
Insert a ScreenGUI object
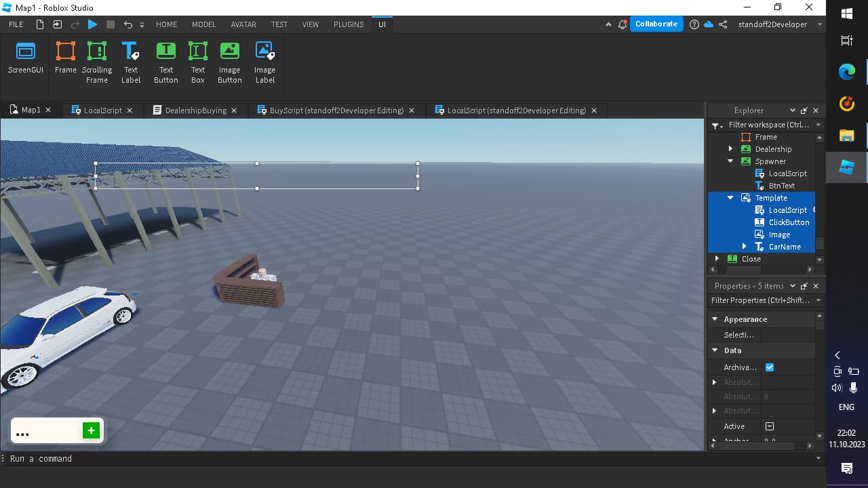pos(26,59)
